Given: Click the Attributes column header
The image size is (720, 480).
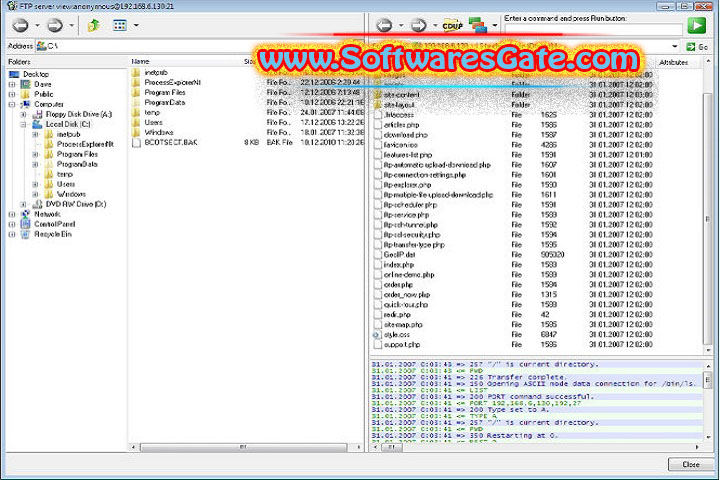Looking at the screenshot, I should tap(673, 62).
